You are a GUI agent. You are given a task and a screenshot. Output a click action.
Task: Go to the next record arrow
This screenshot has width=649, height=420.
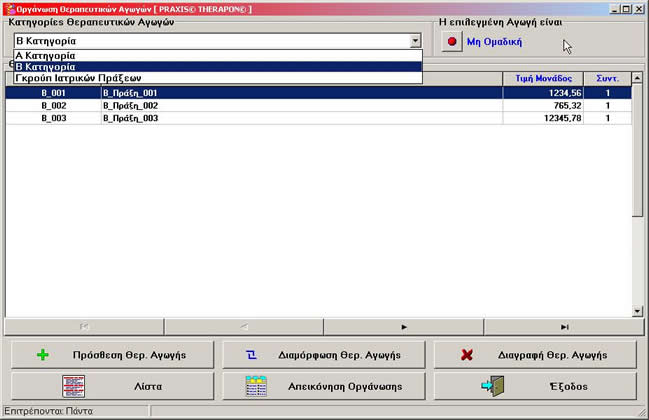pyautogui.click(x=403, y=326)
